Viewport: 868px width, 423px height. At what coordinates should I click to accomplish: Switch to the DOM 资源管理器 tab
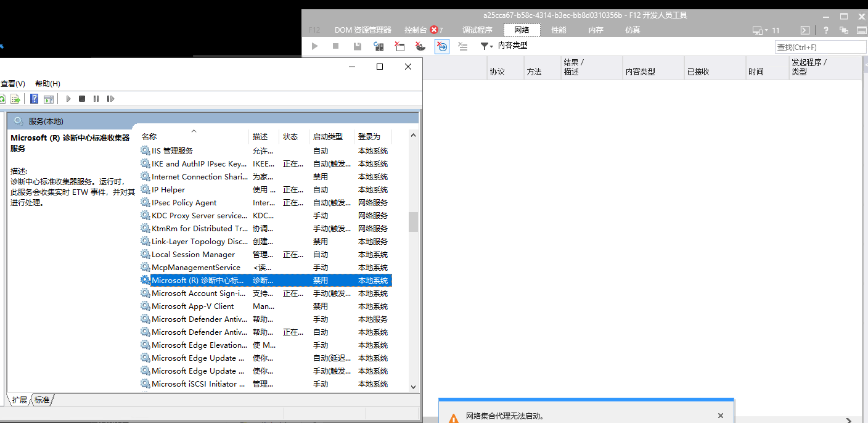pyautogui.click(x=363, y=30)
